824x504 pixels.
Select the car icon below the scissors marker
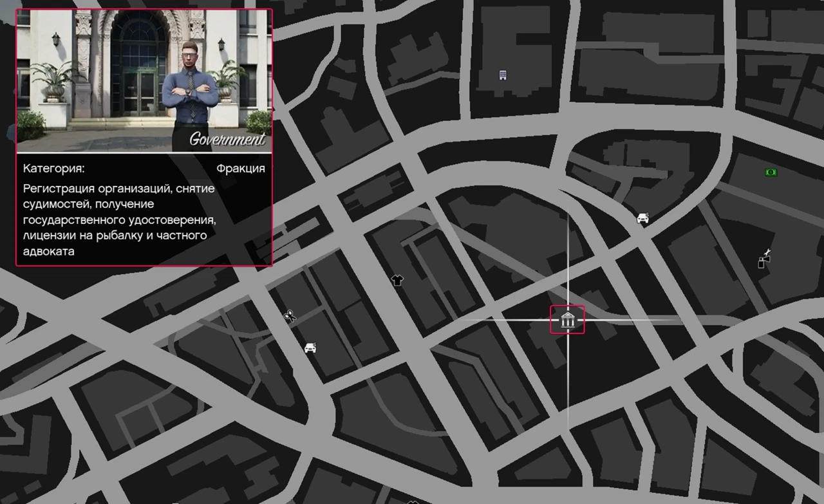click(x=310, y=348)
